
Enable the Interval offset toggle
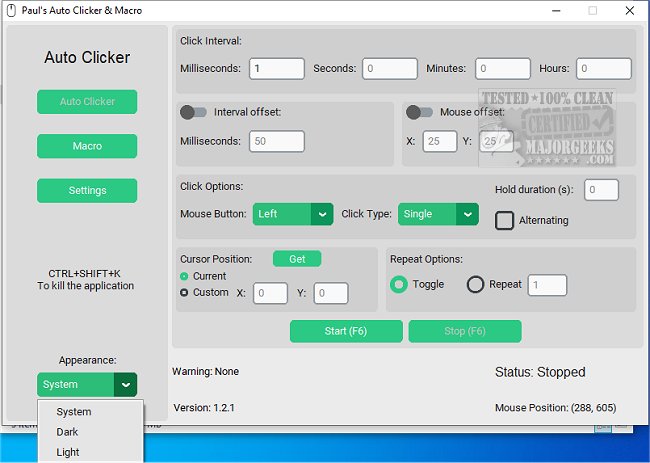click(x=193, y=112)
